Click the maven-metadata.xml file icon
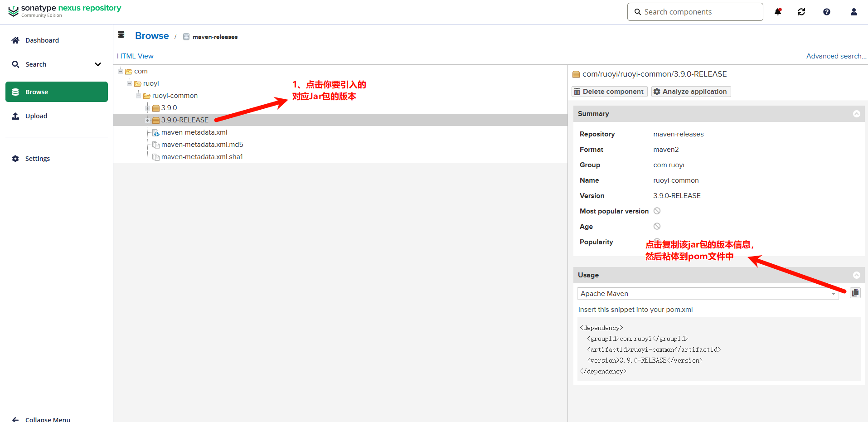Screen dimensions: 868x422 pos(156,132)
